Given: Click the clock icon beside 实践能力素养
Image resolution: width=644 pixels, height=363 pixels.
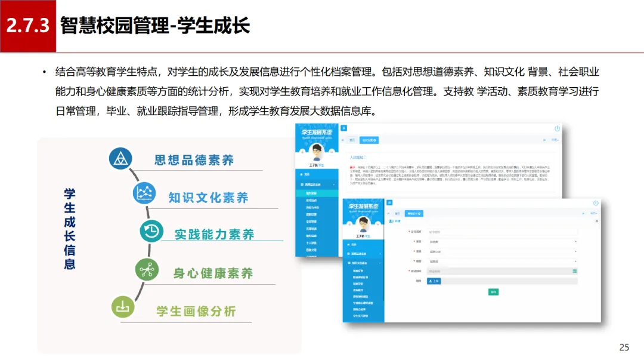Looking at the screenshot, I should pyautogui.click(x=151, y=231).
